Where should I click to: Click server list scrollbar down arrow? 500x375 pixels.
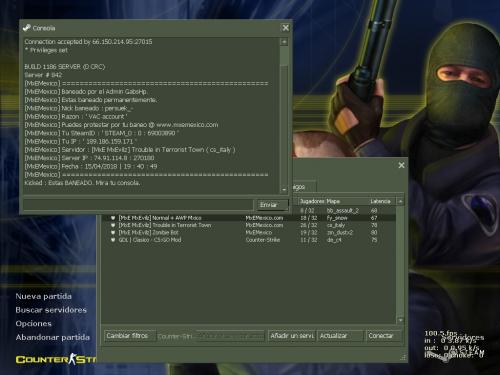click(x=400, y=320)
